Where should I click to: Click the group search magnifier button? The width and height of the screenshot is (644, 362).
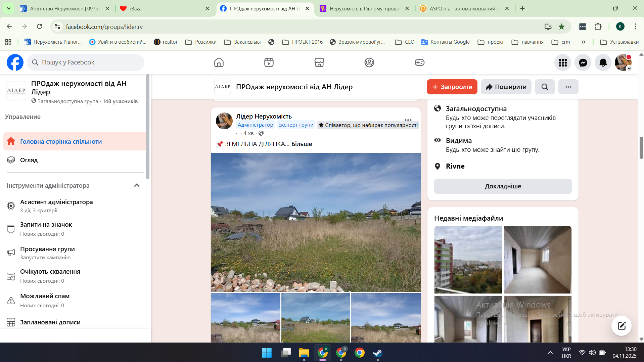click(x=545, y=87)
